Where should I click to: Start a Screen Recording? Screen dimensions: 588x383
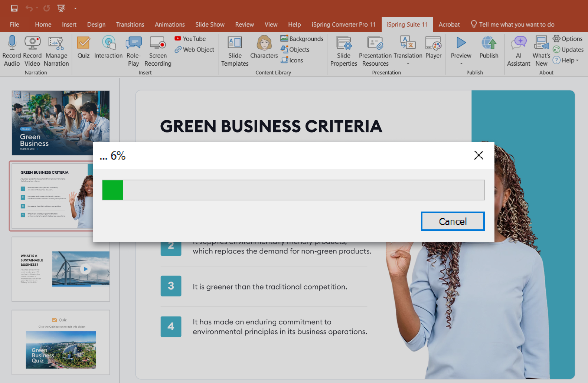pos(158,43)
